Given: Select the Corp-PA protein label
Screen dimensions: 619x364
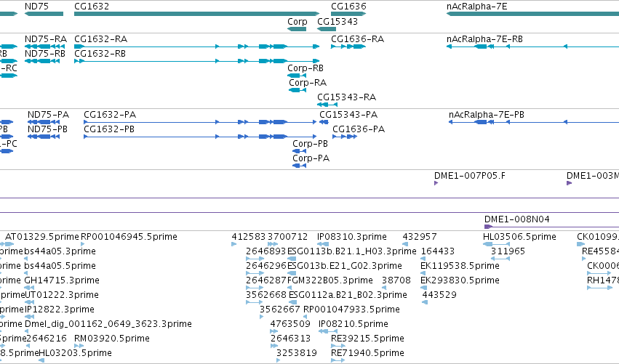Looking at the screenshot, I should click(x=311, y=158).
